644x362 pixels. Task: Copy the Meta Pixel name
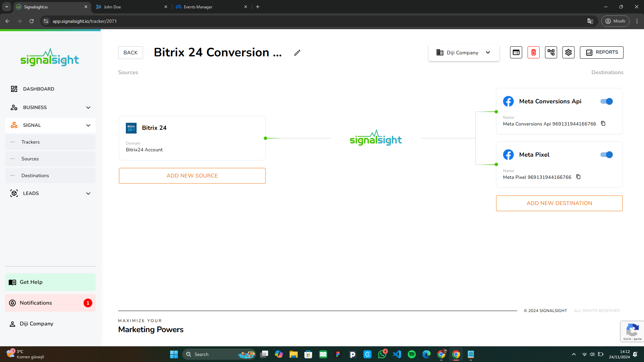[578, 177]
